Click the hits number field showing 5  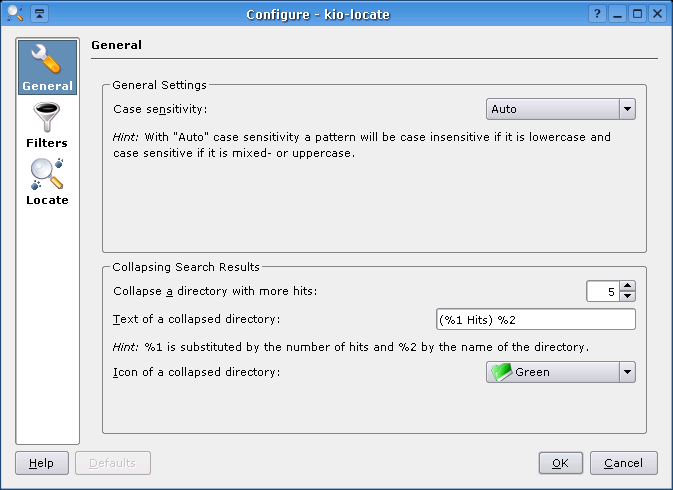tap(602, 291)
